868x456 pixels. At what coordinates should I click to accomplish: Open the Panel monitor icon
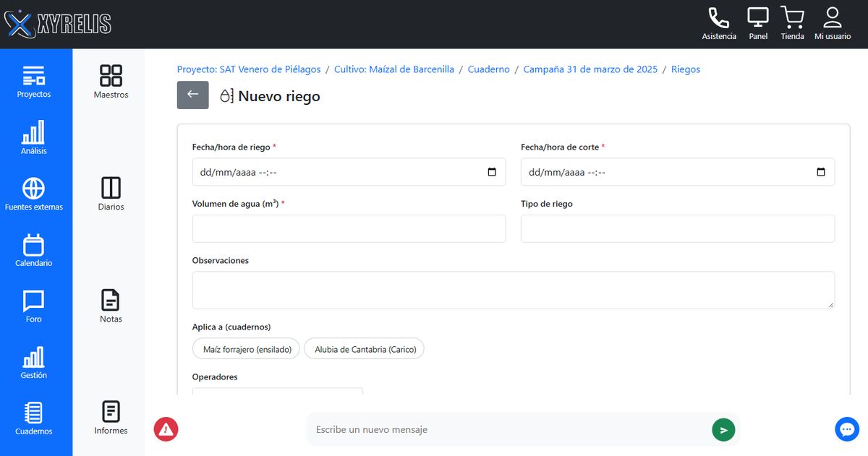pyautogui.click(x=758, y=24)
